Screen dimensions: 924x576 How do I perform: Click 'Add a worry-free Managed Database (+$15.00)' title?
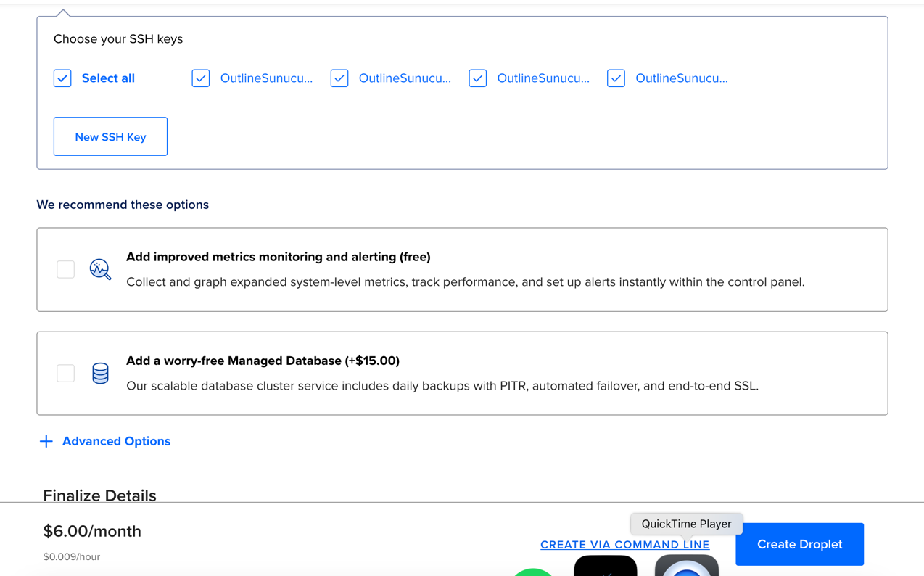(x=263, y=361)
